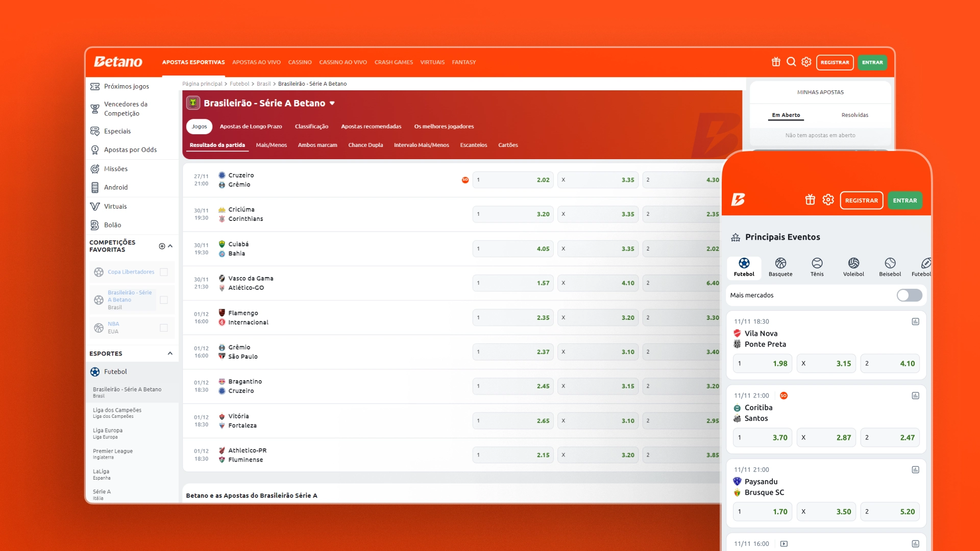Viewport: 980px width, 551px height.
Task: Click the Betano B logo on the mobile app
Action: coord(738,200)
